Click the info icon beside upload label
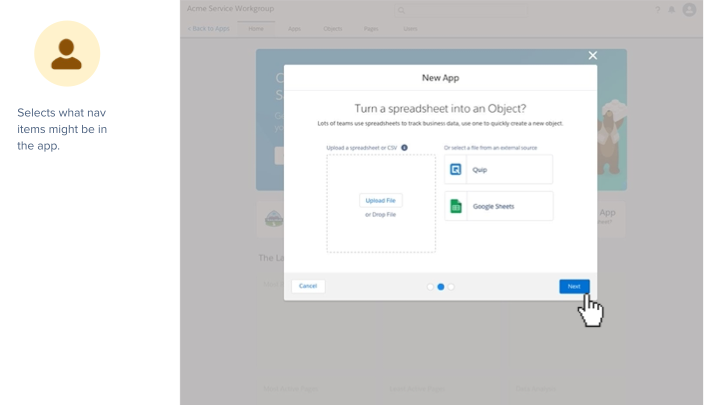The image size is (720, 405). 404,147
